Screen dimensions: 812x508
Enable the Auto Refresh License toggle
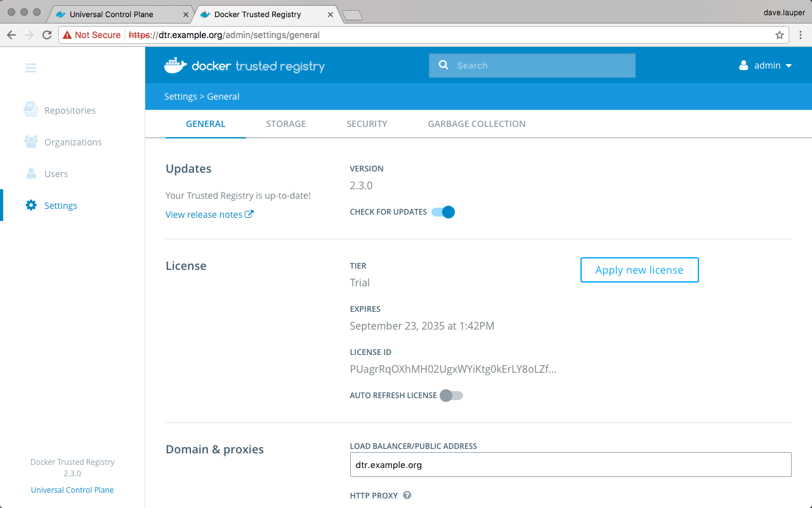[x=451, y=396]
